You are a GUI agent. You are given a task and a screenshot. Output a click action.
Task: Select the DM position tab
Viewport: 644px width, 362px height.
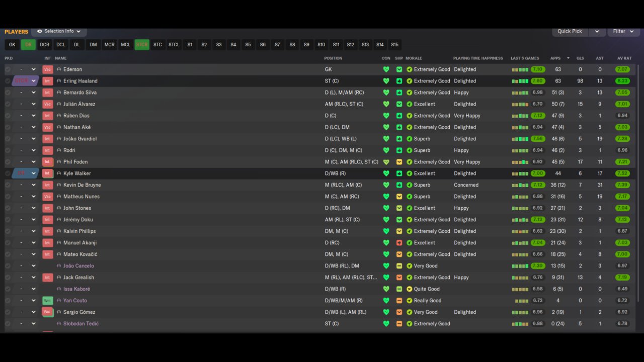coord(93,45)
